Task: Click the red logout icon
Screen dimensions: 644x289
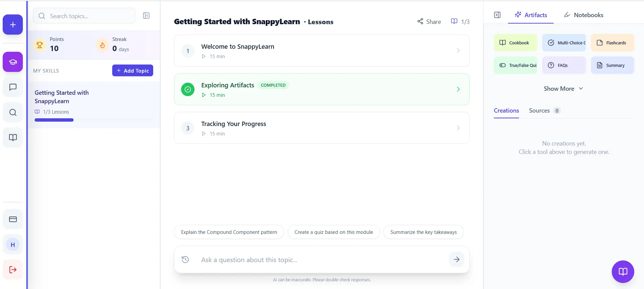Action: 13,270
